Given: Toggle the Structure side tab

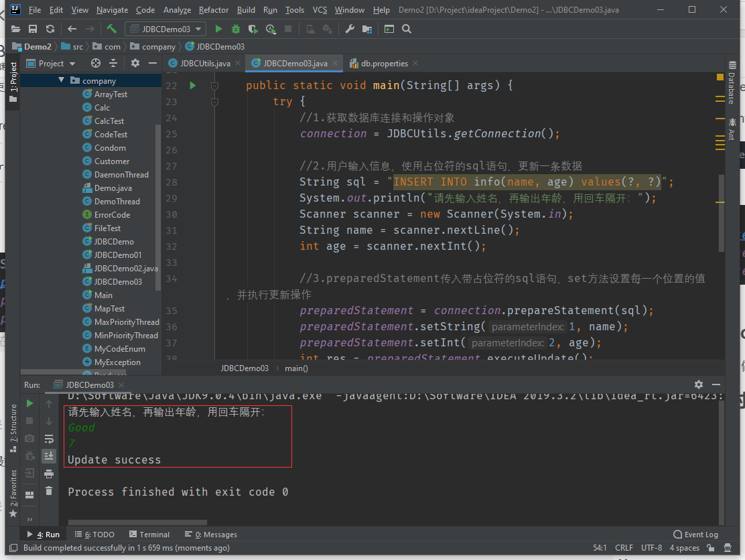Looking at the screenshot, I should point(13,429).
